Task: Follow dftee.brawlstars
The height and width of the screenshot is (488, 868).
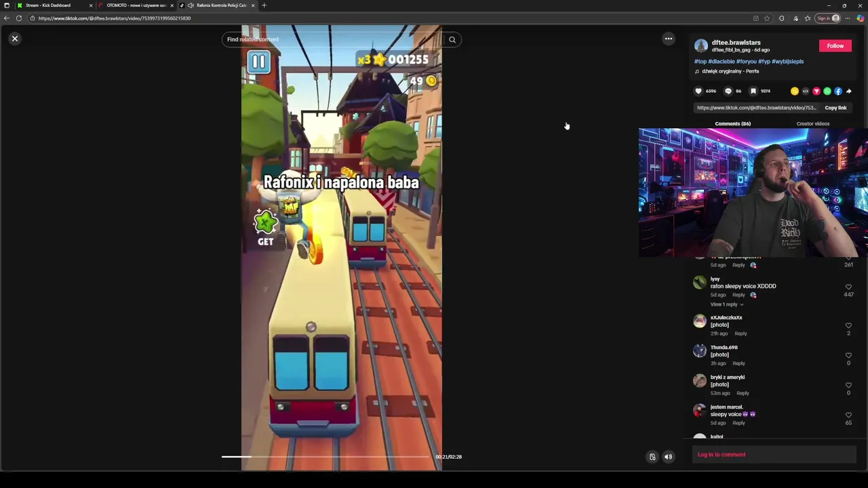Action: 835,46
